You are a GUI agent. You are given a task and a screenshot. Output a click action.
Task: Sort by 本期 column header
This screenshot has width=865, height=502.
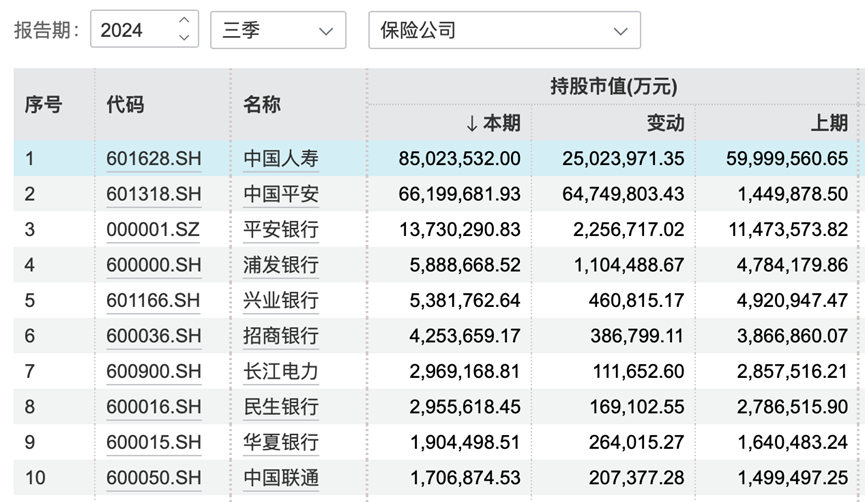click(x=492, y=123)
